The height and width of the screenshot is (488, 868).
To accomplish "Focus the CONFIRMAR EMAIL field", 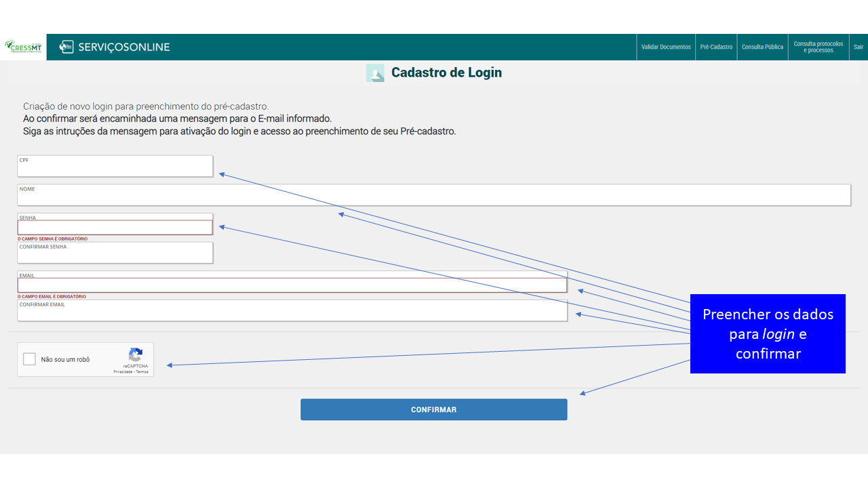I will pyautogui.click(x=292, y=310).
